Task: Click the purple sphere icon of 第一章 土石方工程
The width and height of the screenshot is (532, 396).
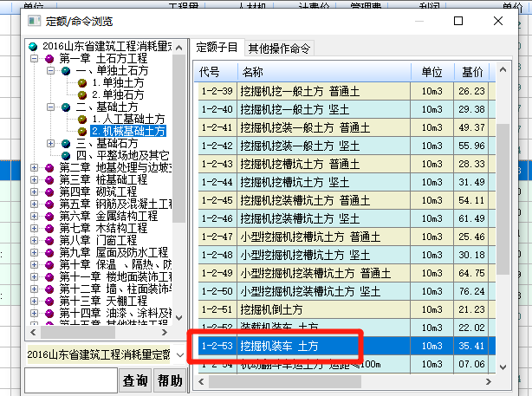Action: click(49, 59)
